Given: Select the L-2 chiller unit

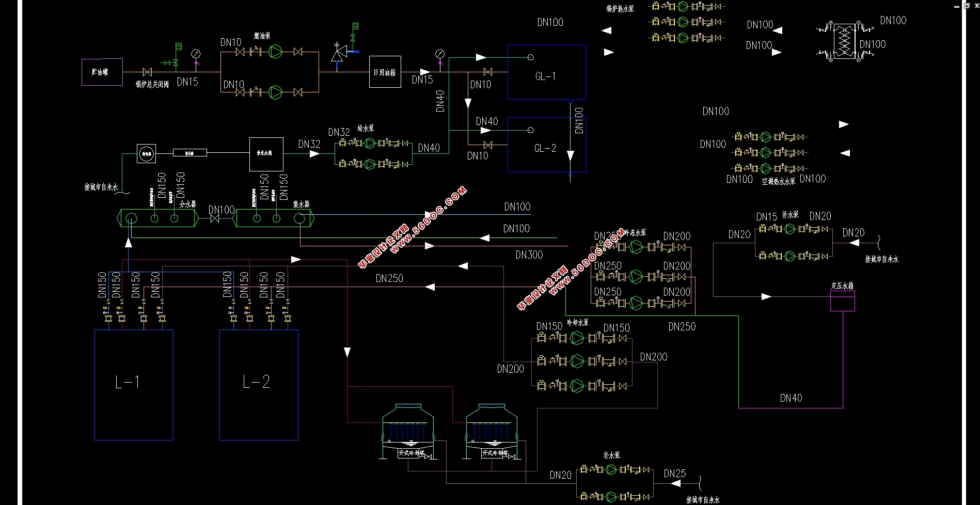Looking at the screenshot, I should coord(259,385).
